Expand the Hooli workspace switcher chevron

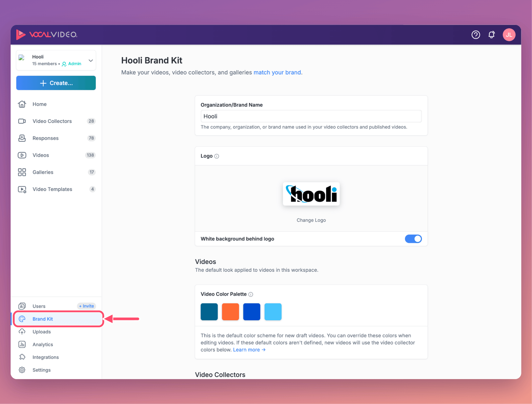click(90, 60)
